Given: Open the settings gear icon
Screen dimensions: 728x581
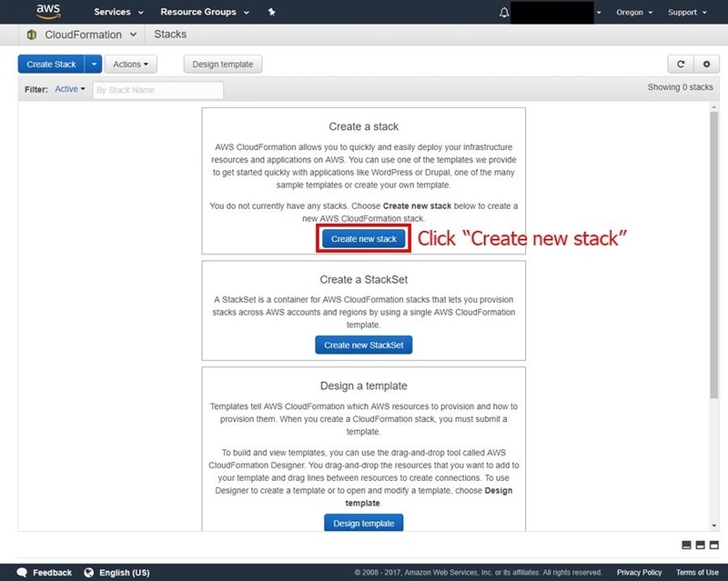Looking at the screenshot, I should tap(707, 64).
